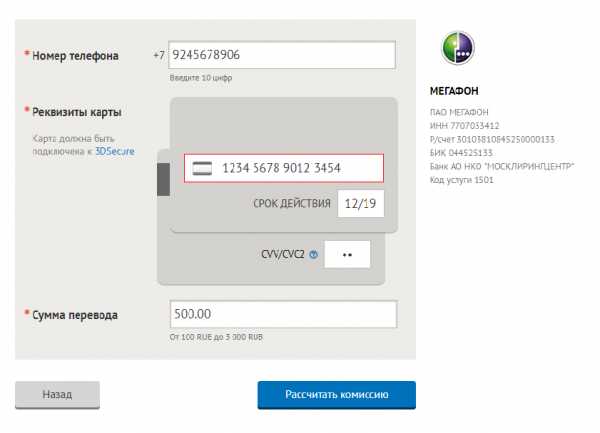Click the ПАО МЕГАФОН text
Viewport: 600px width, 433px height.
(459, 112)
